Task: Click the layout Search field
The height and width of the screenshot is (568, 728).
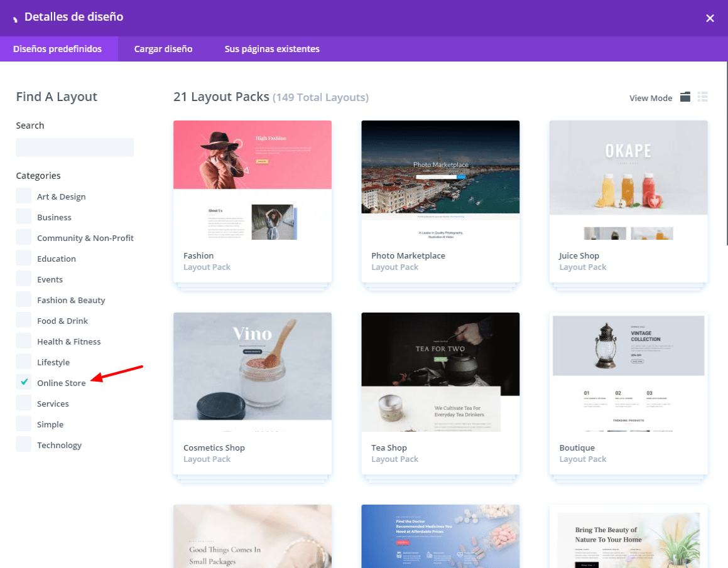Action: pos(75,147)
